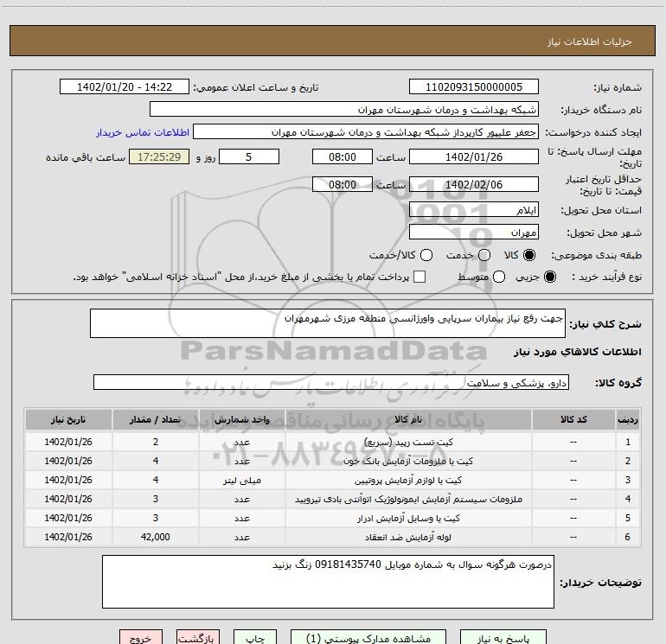Screen dimensions: 666x644
Task: Click the نام کالا column header
Action: point(408,419)
